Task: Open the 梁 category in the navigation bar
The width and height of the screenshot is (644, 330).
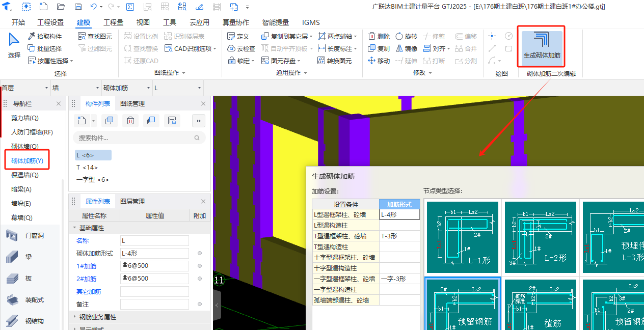Action: (x=30, y=257)
